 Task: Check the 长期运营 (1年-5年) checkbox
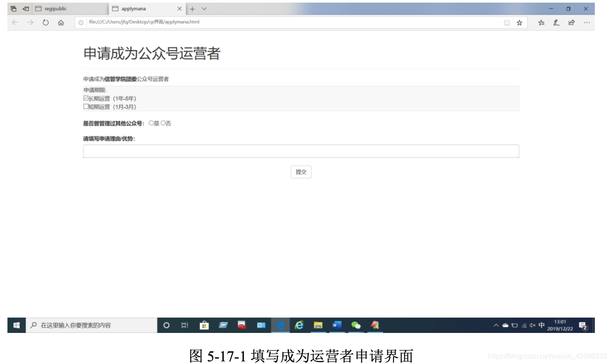(x=86, y=98)
